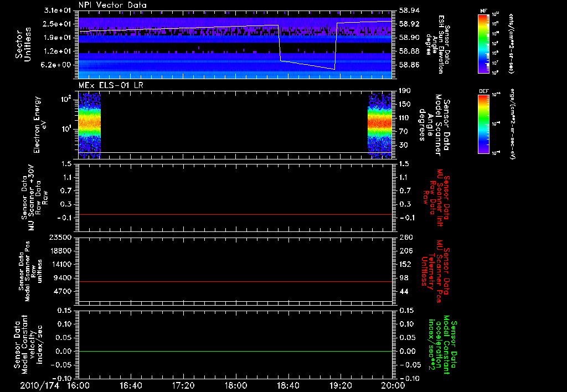Click the 1.2e+01 sector tick value
Screen dimensions: 567x392
point(58,51)
